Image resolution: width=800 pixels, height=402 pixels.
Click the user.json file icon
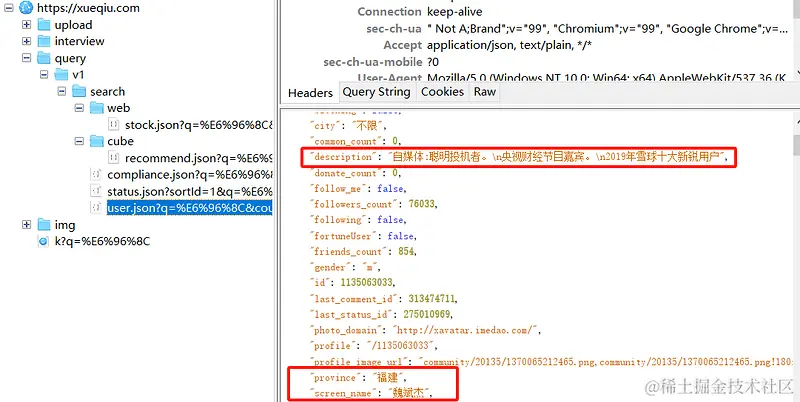click(96, 208)
